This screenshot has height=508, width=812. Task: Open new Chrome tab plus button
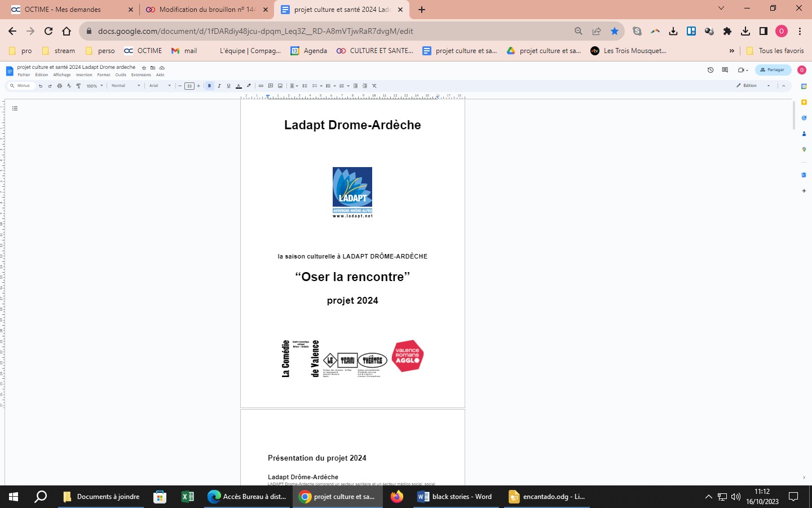(422, 10)
